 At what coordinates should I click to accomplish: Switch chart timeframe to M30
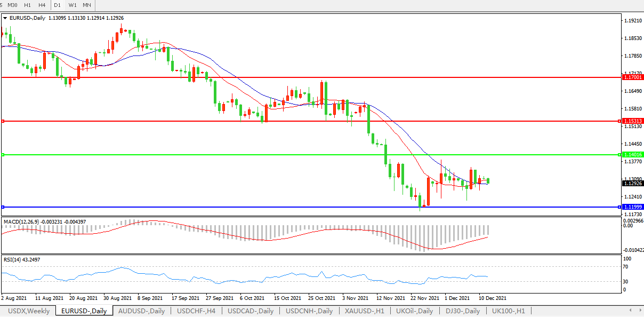tap(12, 5)
